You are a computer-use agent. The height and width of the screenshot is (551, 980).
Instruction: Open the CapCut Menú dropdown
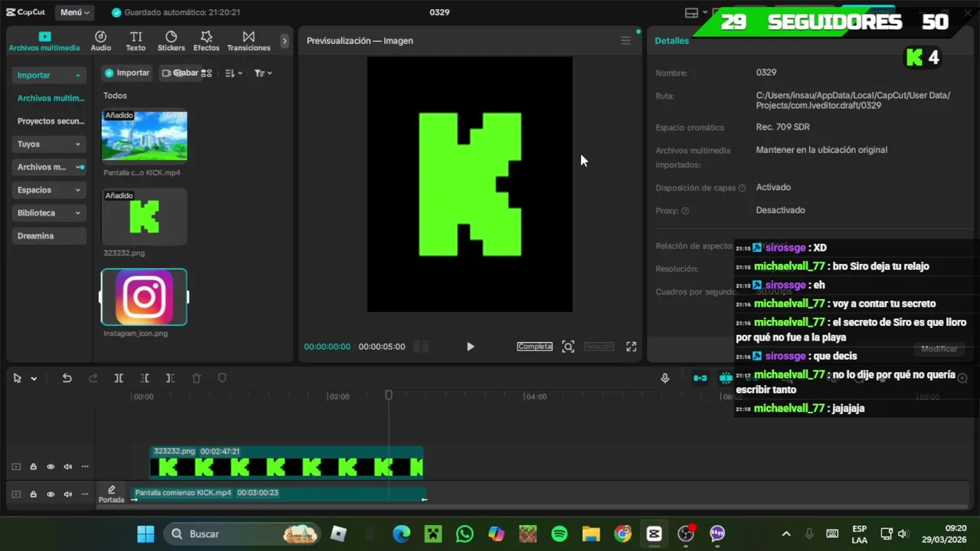[x=75, y=12]
